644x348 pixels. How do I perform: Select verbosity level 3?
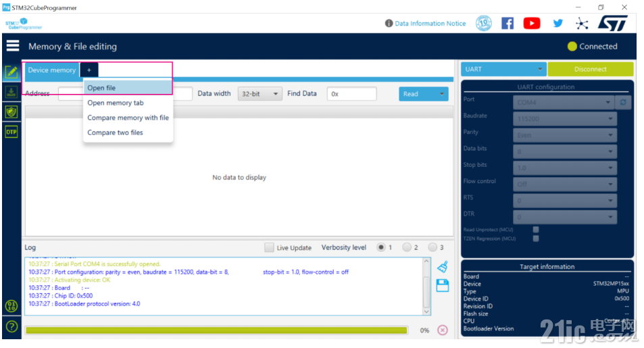(432, 247)
